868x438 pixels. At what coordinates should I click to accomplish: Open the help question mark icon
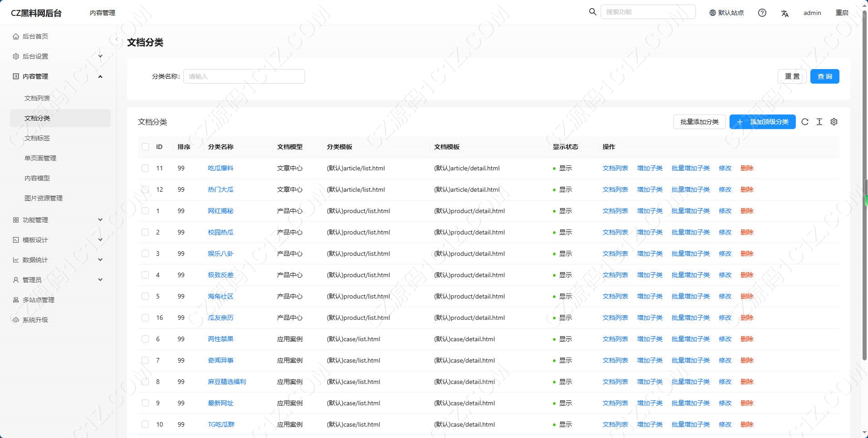coord(762,13)
